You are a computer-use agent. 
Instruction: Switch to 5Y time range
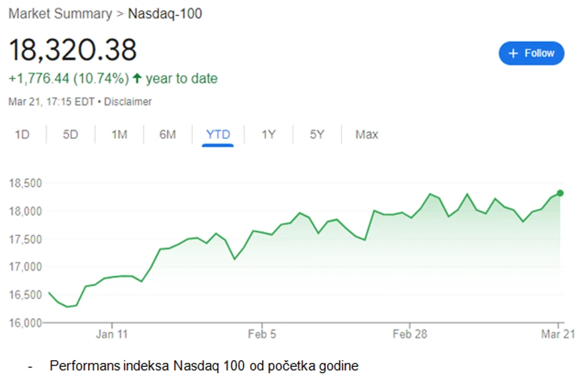pos(317,135)
